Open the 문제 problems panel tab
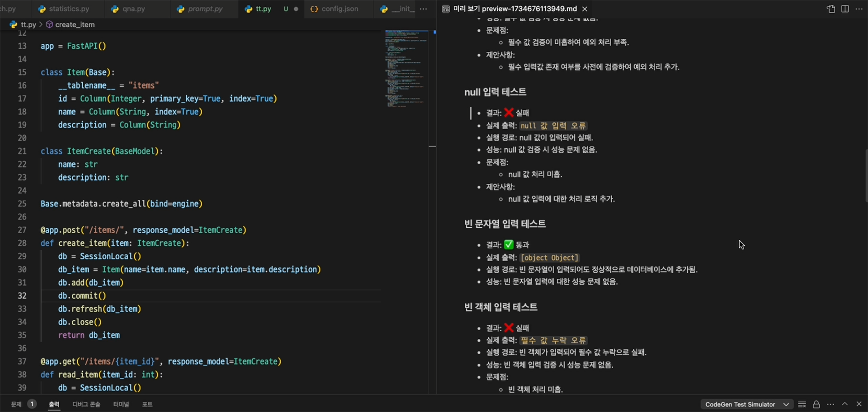 click(16, 404)
